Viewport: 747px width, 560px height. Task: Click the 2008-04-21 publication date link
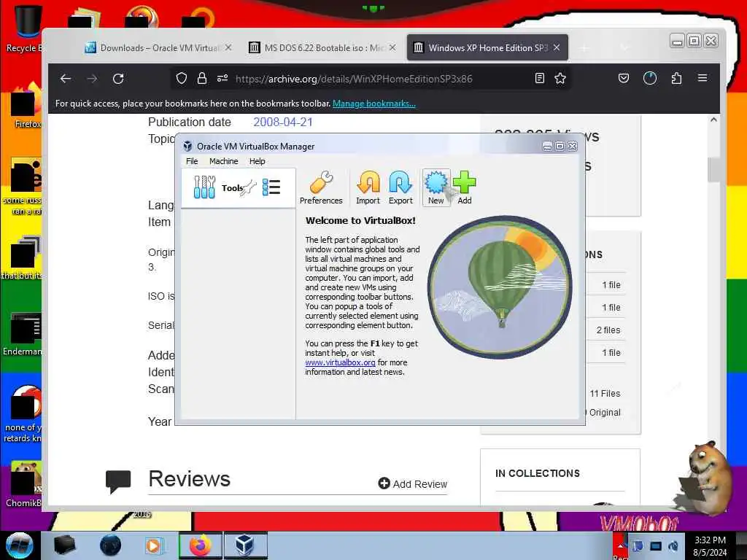[x=283, y=122]
